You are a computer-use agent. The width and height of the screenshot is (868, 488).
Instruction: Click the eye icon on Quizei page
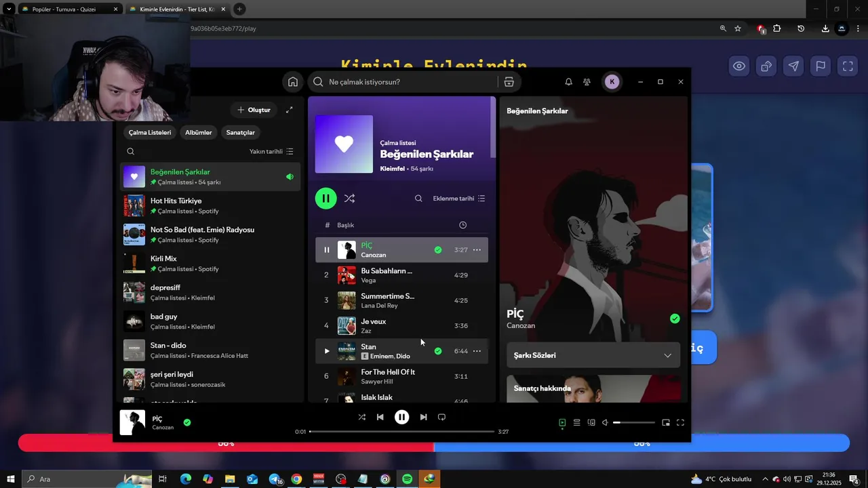point(739,66)
